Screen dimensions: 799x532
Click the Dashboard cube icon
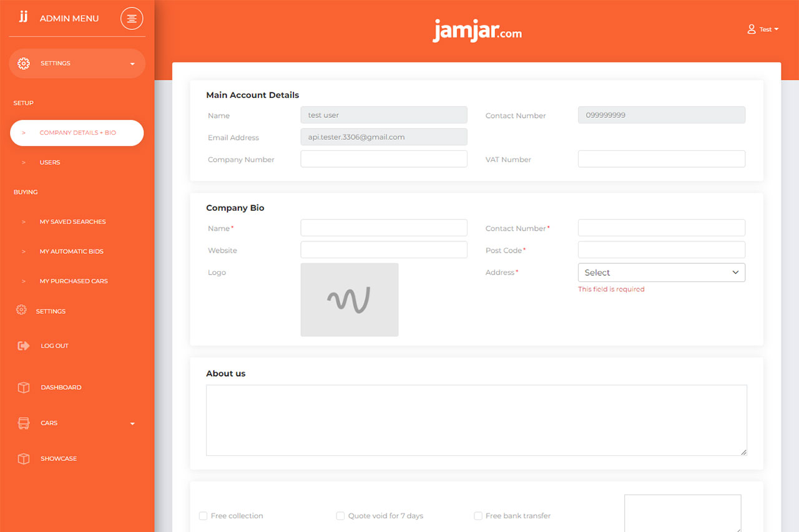click(24, 387)
